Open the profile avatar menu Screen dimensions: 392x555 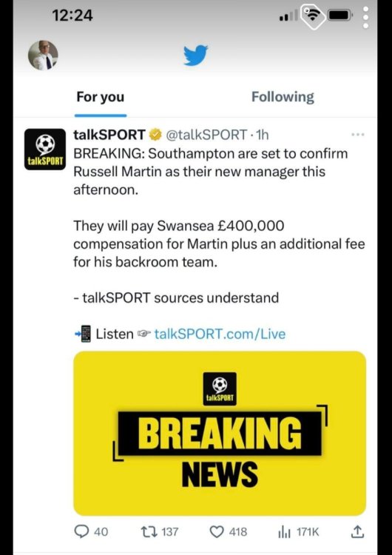43,55
